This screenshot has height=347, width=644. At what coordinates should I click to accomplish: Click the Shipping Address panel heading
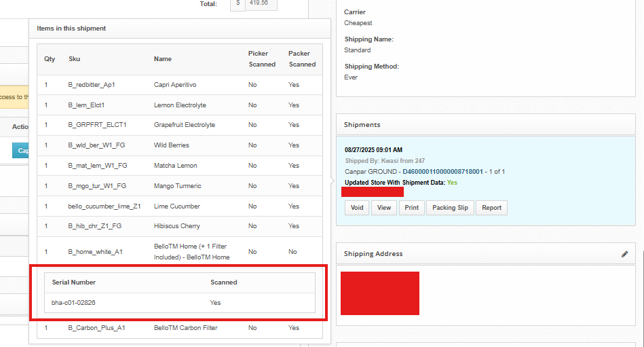tap(373, 254)
